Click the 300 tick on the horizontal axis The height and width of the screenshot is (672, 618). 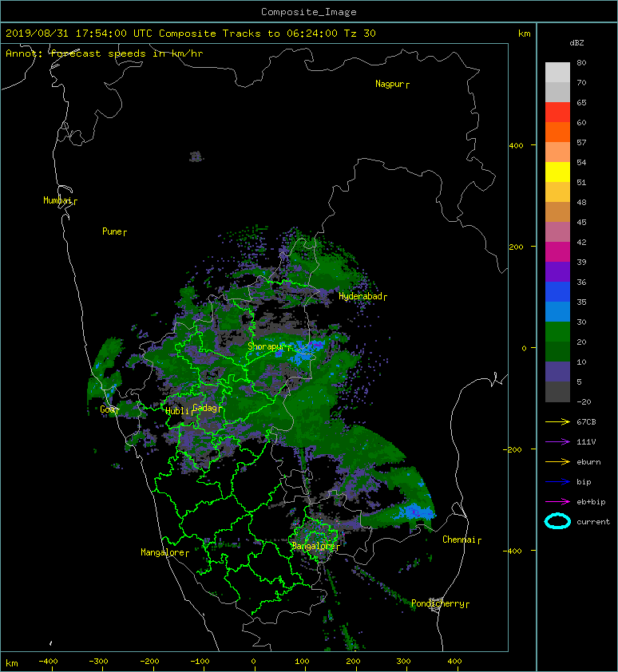point(403,662)
